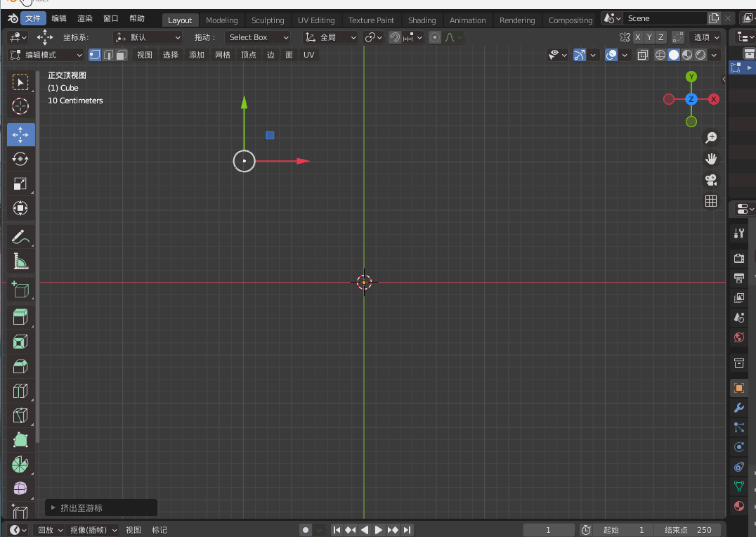Image resolution: width=756 pixels, height=537 pixels.
Task: Open the 顶点 vertex menu
Action: click(x=248, y=55)
